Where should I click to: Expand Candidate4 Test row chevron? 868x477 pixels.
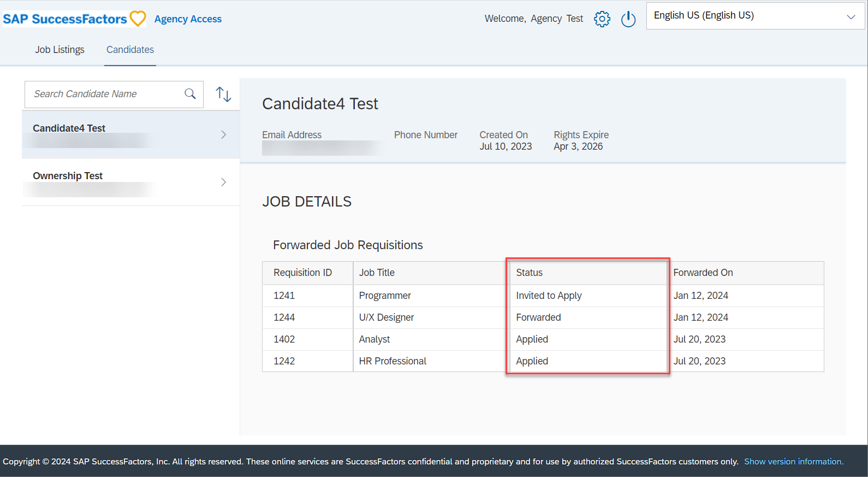223,134
